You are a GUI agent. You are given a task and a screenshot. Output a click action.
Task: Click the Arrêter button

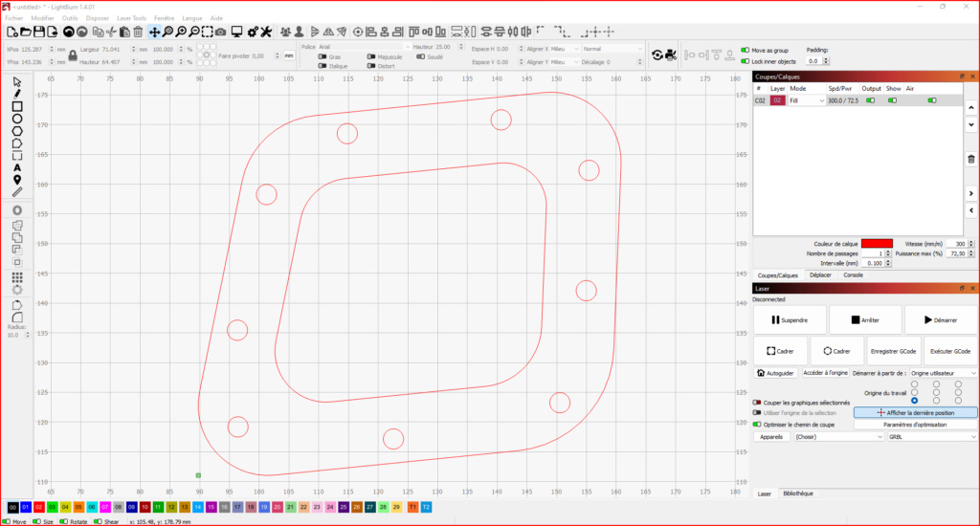pos(865,319)
